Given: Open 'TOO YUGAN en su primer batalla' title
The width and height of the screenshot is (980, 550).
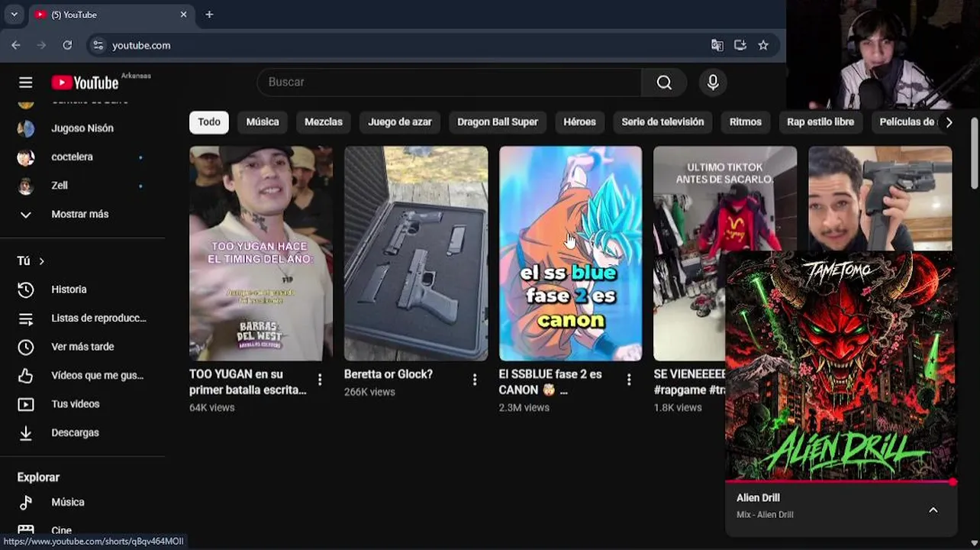Looking at the screenshot, I should [248, 382].
